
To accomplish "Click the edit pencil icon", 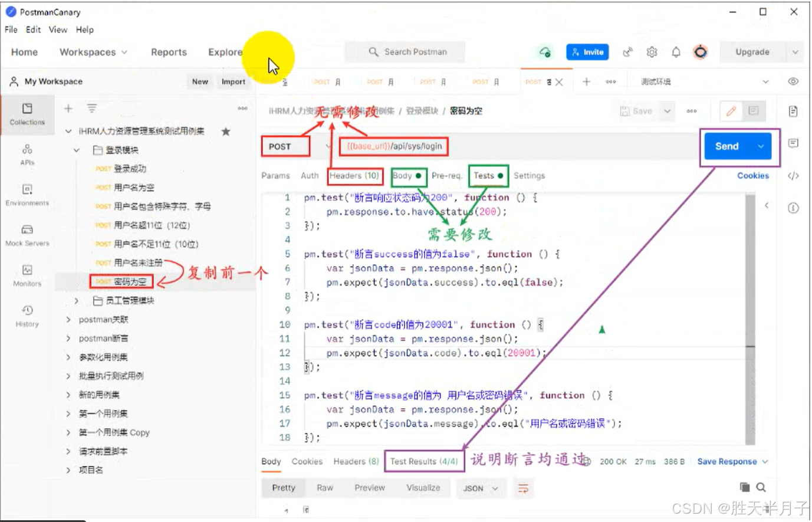I will pos(731,111).
